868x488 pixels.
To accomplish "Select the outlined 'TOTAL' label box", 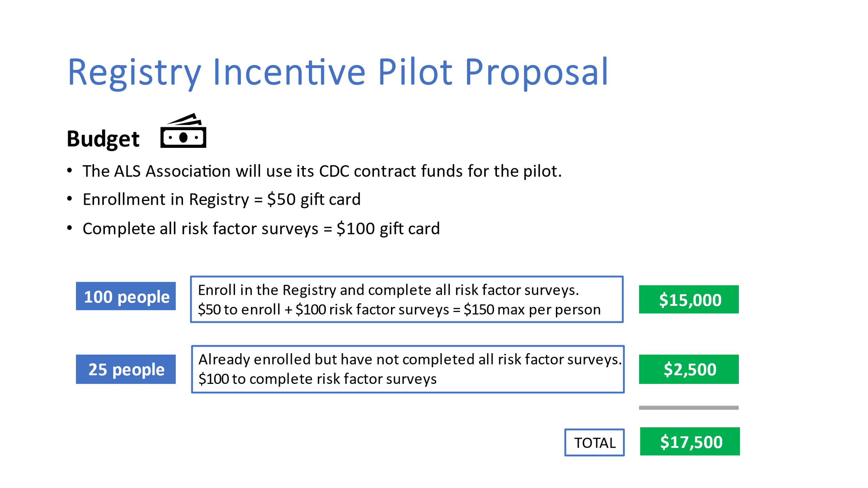I will click(x=594, y=443).
